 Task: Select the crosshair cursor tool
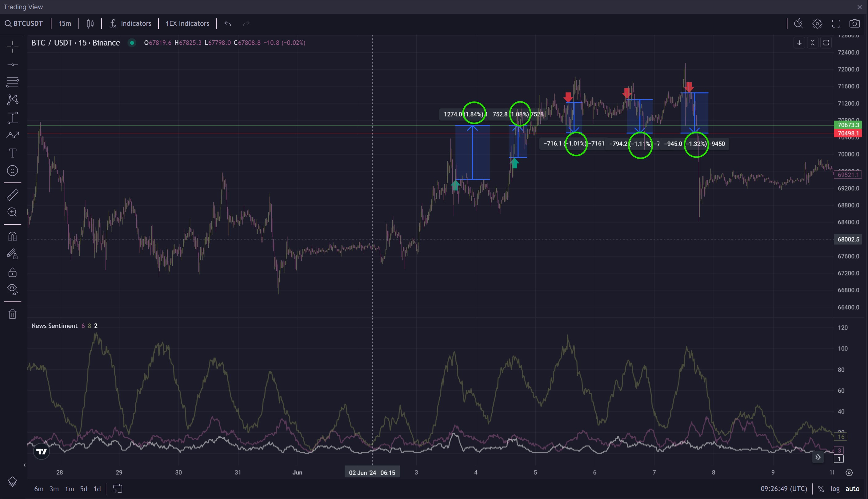[x=13, y=47]
